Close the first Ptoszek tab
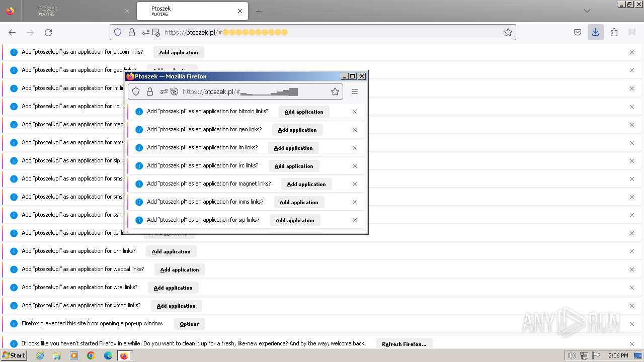644x362 pixels. tap(127, 11)
